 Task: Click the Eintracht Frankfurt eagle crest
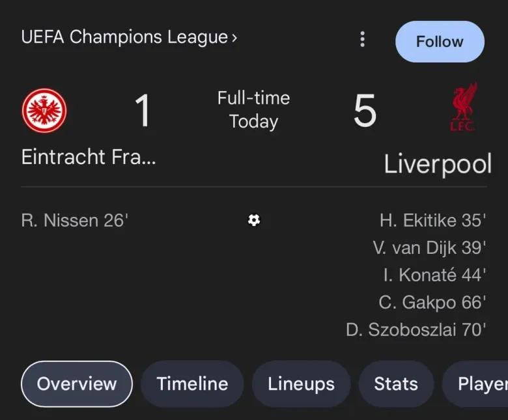click(x=44, y=110)
